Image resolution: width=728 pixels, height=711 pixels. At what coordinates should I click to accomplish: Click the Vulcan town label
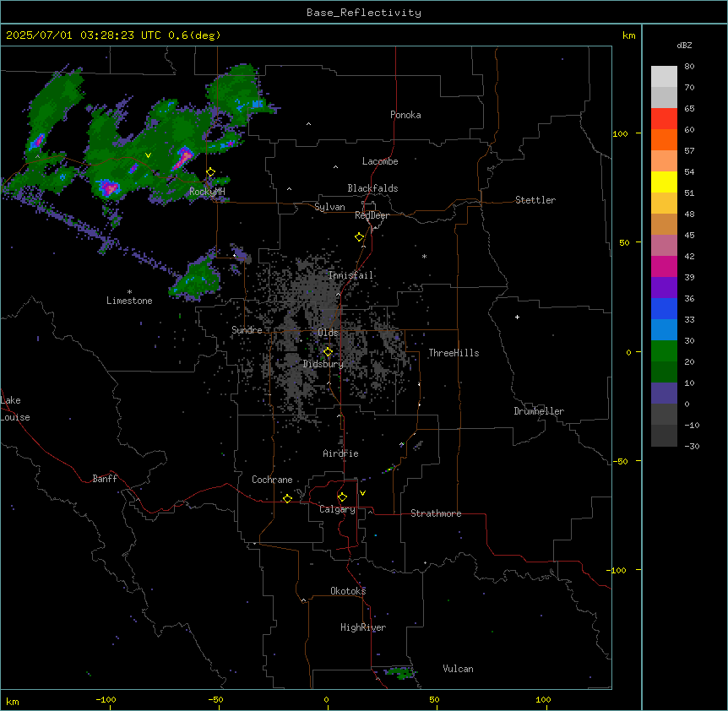[x=458, y=668]
